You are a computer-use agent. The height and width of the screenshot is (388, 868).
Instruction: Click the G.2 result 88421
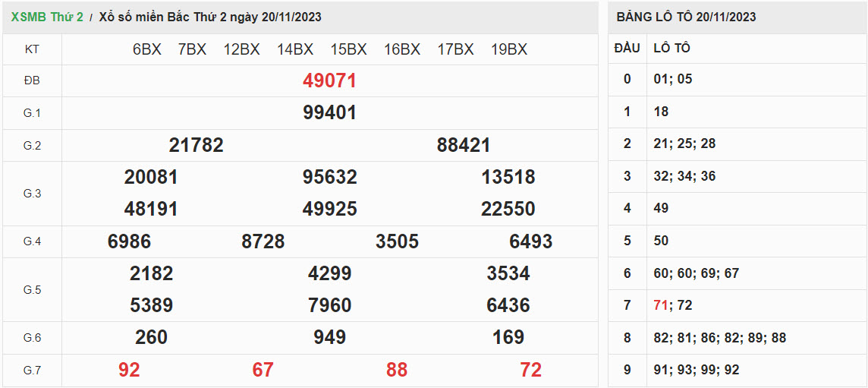click(x=464, y=145)
